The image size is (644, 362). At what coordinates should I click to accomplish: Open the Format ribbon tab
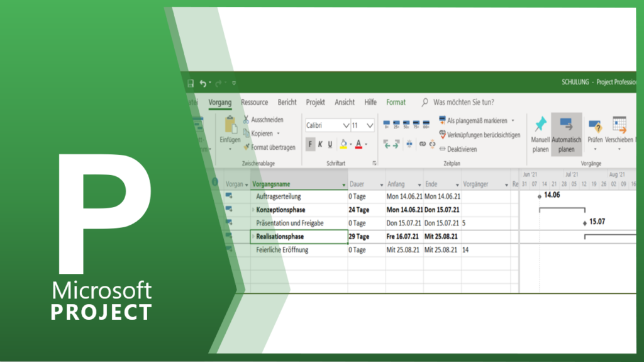396,103
